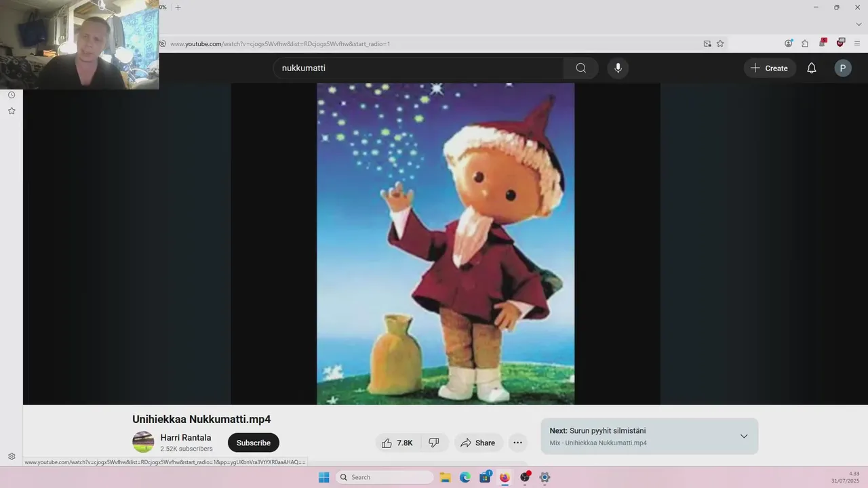Click the Mix - Unihiekkaa Nukkumatti.mp4 label
Image resolution: width=868 pixels, height=488 pixels.
(x=598, y=443)
